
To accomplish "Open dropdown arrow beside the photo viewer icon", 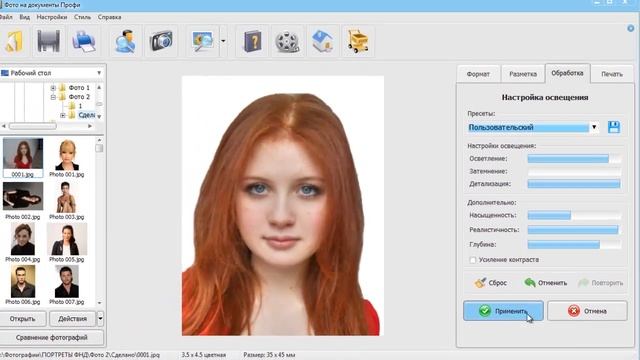I will pos(223,41).
